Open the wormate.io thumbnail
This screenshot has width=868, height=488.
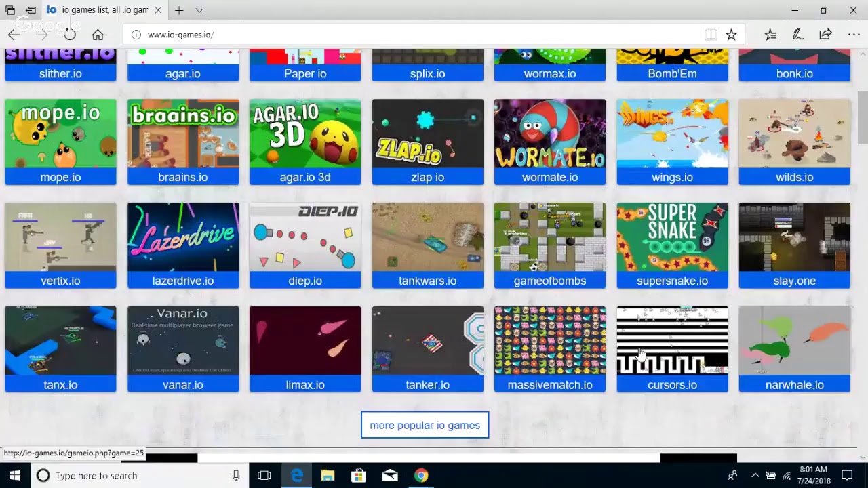coord(550,134)
